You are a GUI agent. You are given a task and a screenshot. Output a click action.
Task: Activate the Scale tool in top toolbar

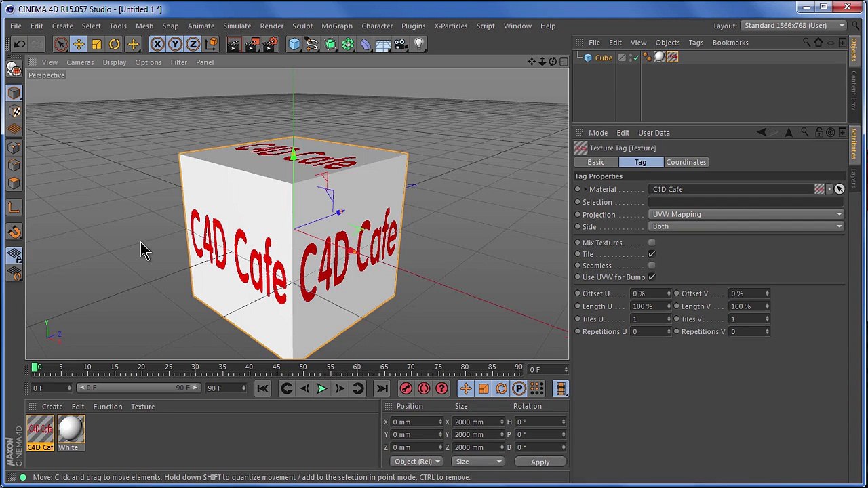pos(96,44)
